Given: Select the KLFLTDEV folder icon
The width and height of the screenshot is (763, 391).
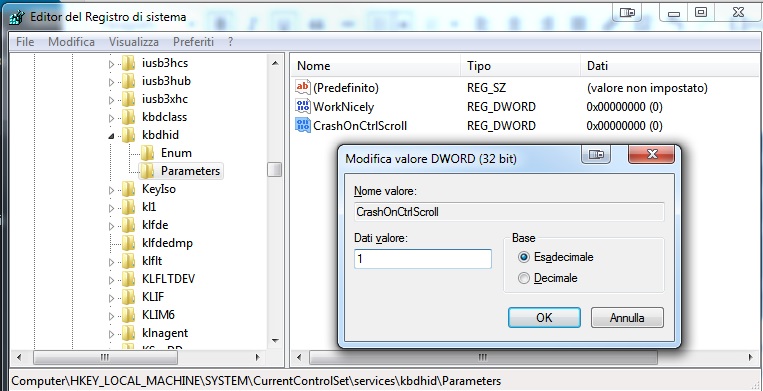Looking at the screenshot, I should coord(128,279).
